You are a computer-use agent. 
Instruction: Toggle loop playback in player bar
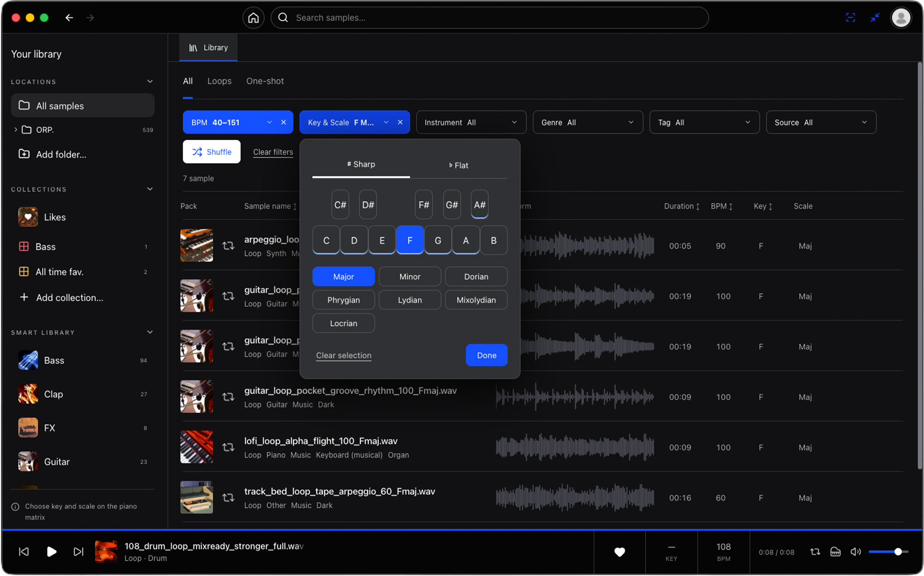pos(815,552)
